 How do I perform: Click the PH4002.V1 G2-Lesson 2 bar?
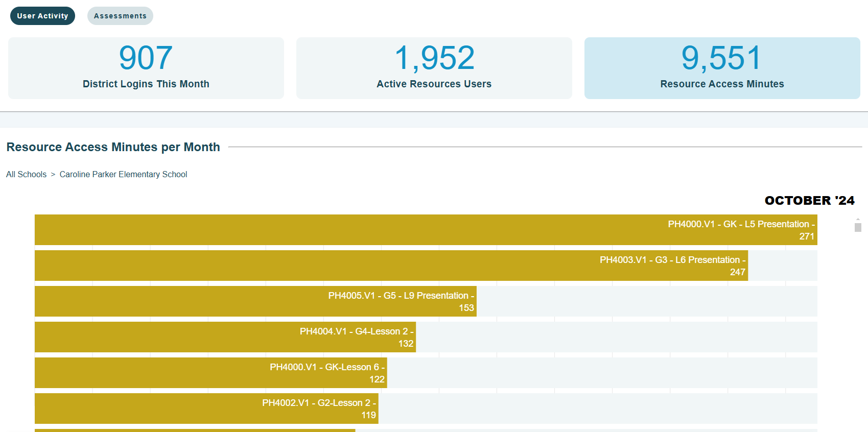pyautogui.click(x=206, y=409)
